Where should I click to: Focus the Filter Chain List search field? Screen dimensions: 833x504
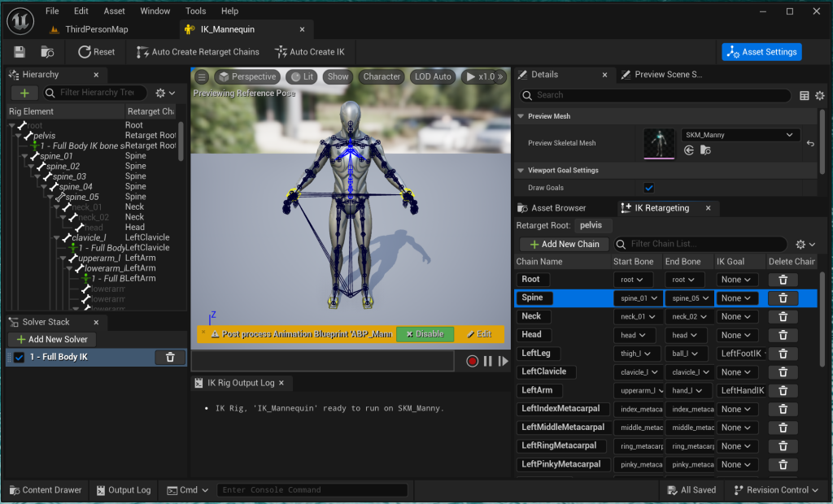tap(700, 245)
